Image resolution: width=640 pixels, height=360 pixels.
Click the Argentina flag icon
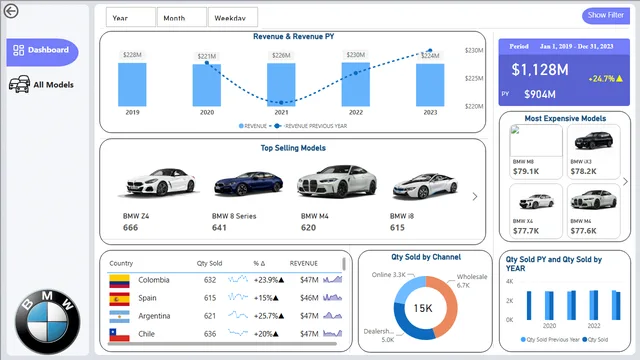119,317
